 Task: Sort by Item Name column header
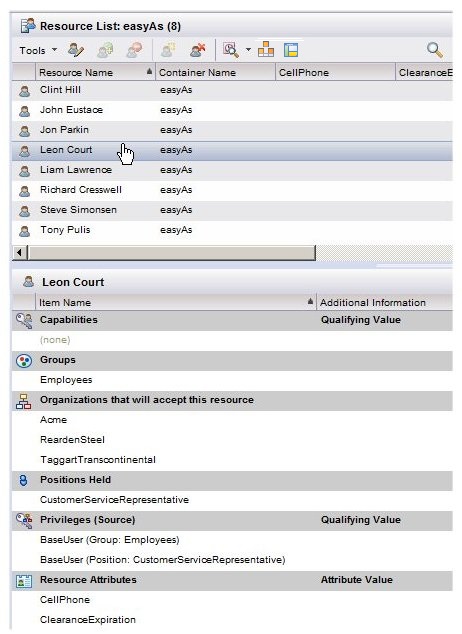point(176,302)
